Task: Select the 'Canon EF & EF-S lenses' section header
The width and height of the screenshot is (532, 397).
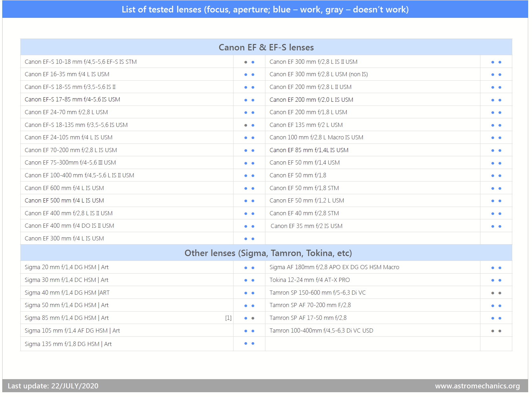Action: tap(266, 47)
